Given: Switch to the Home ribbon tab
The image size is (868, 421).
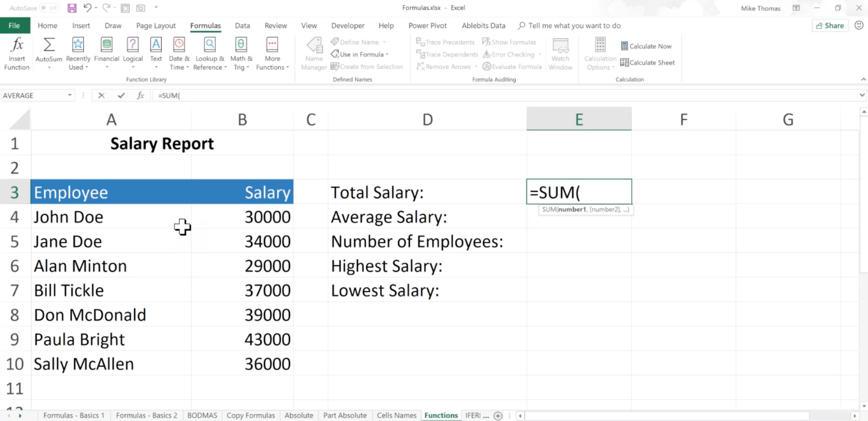Looking at the screenshot, I should point(47,25).
